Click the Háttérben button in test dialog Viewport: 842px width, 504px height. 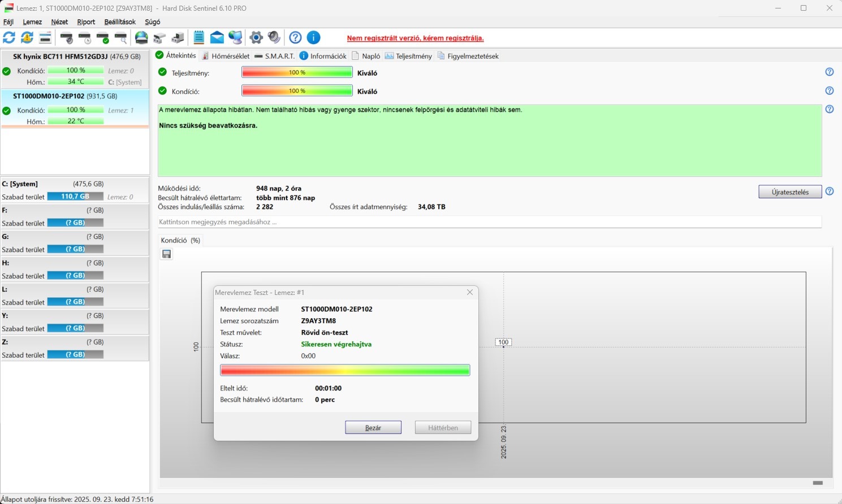[443, 428]
